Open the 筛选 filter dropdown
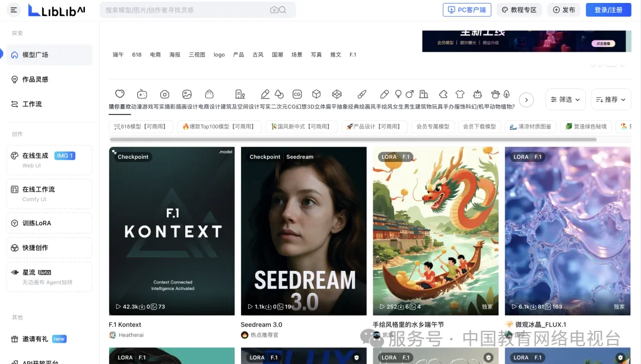The image size is (641, 364). pos(566,99)
